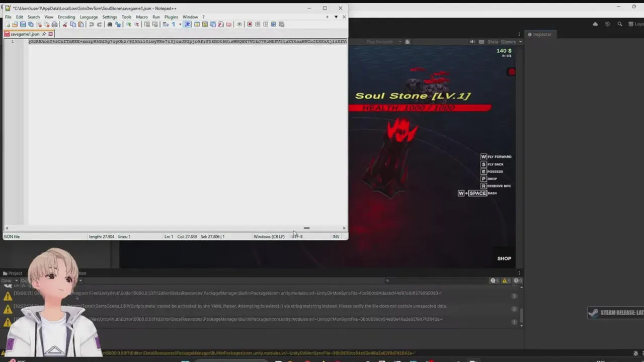
Task: Click the left scroll arrow of the Notepad++ scrollbar
Action: point(7,228)
